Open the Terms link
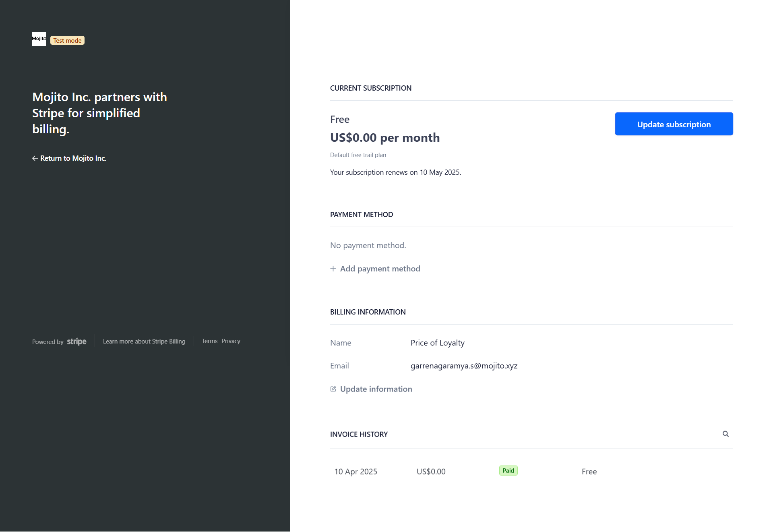 pos(209,341)
